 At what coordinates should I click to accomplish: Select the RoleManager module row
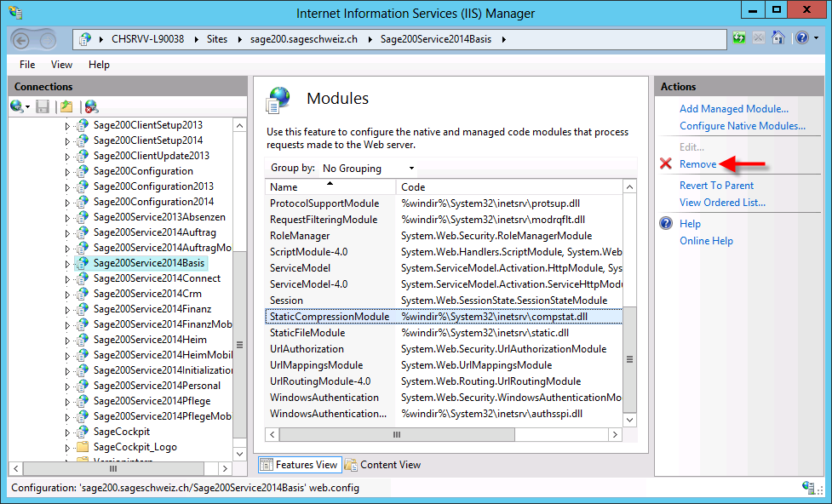(444, 236)
